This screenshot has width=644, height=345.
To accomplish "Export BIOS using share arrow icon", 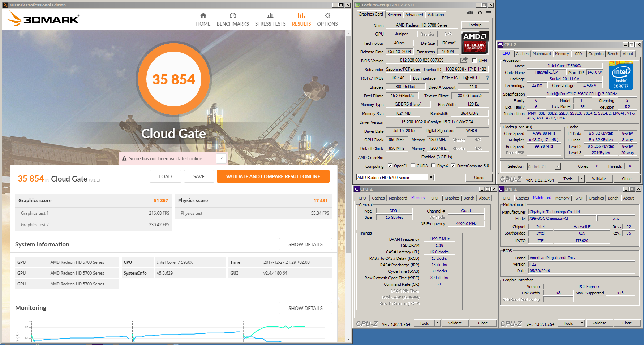I will [x=464, y=60].
